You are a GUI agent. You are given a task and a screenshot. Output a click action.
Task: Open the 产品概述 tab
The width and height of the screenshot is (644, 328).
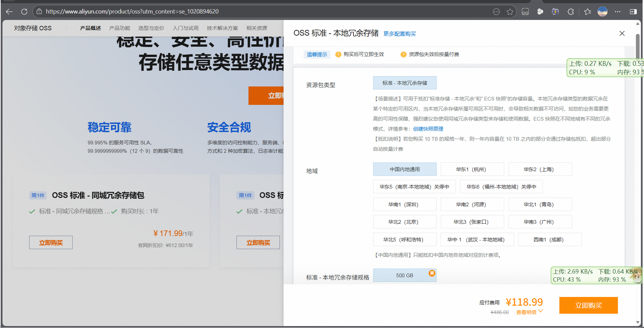click(90, 28)
